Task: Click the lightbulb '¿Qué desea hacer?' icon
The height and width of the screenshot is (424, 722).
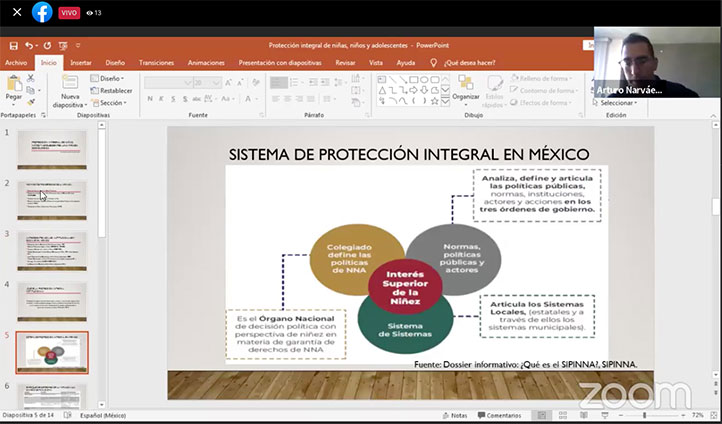Action: pyautogui.click(x=433, y=62)
